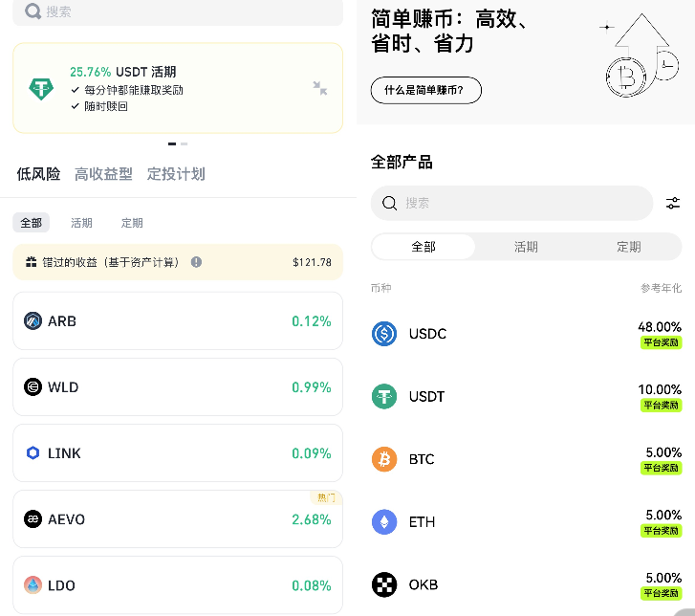Viewport: 695px width, 616px height.
Task: Click the magnifier icon in right search bar
Action: (x=390, y=203)
